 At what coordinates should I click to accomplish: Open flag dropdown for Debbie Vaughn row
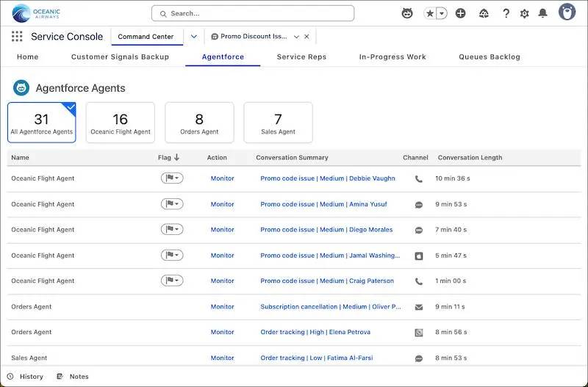click(172, 178)
